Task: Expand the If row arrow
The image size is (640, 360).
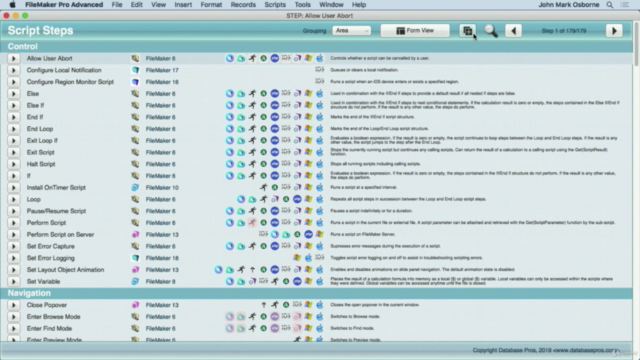Action: (13, 176)
